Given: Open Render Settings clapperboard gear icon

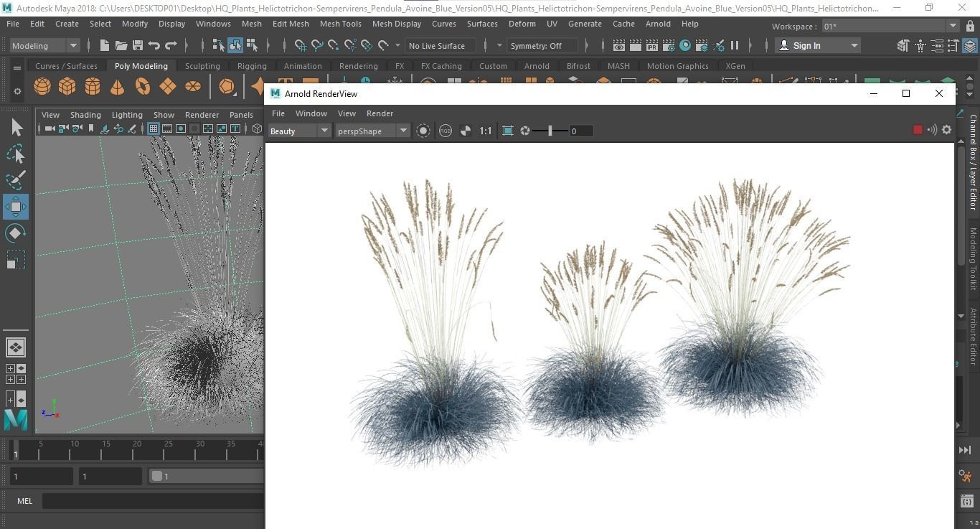Looking at the screenshot, I should click(669, 45).
